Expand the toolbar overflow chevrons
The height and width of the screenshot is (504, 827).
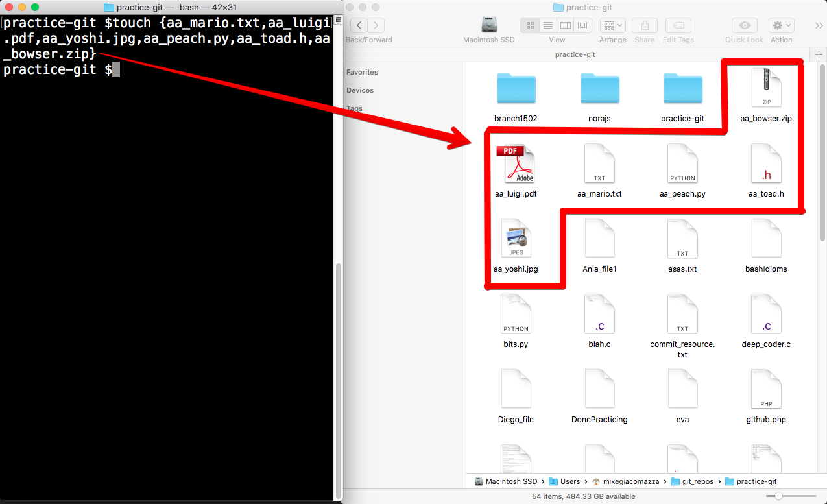point(819,25)
